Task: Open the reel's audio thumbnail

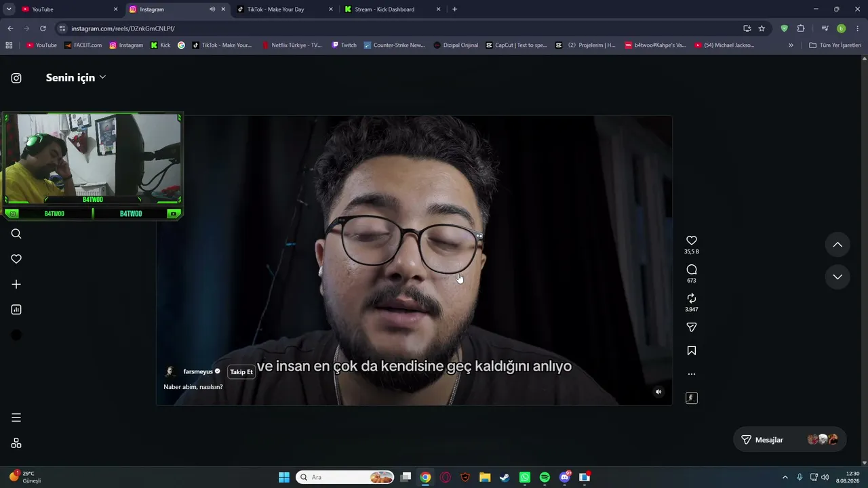Action: (692, 398)
